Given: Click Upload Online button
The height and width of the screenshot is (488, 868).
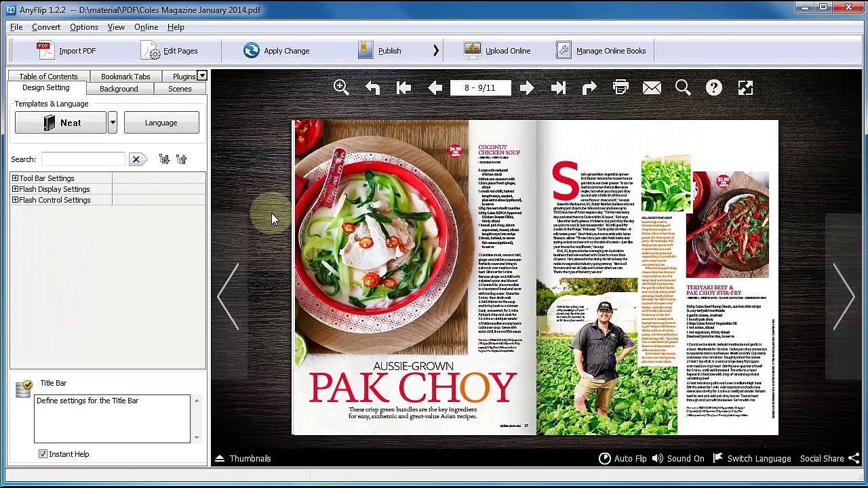Looking at the screenshot, I should coord(497,51).
